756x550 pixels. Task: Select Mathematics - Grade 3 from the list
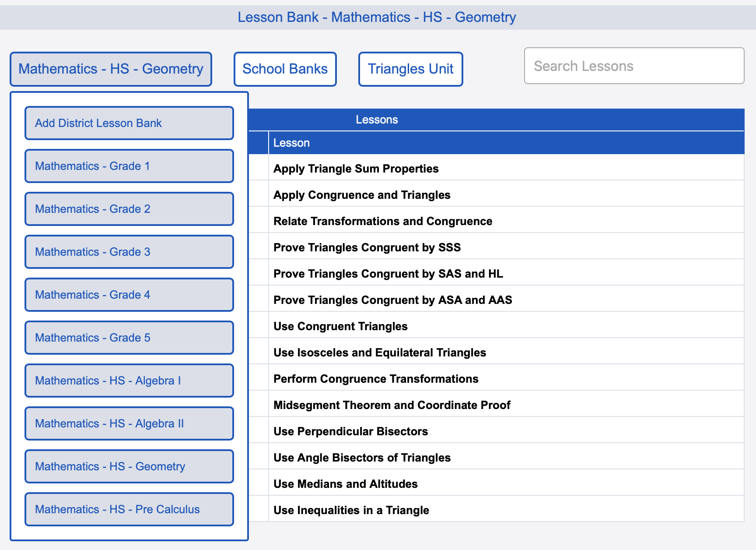pyautogui.click(x=129, y=252)
